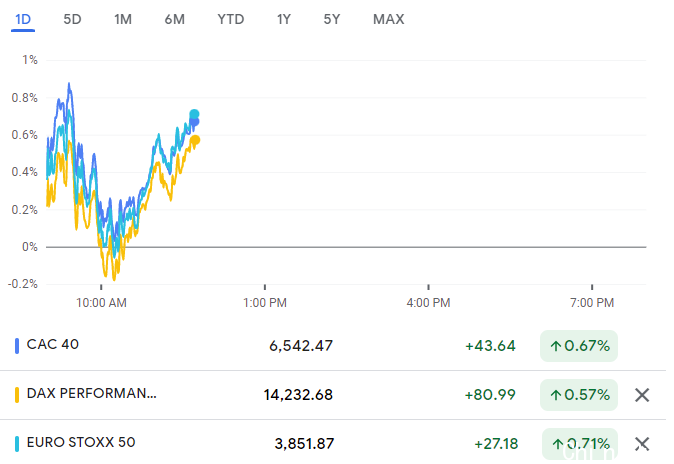Click DAX yellow color marker
The height and width of the screenshot is (464, 674).
(x=17, y=395)
